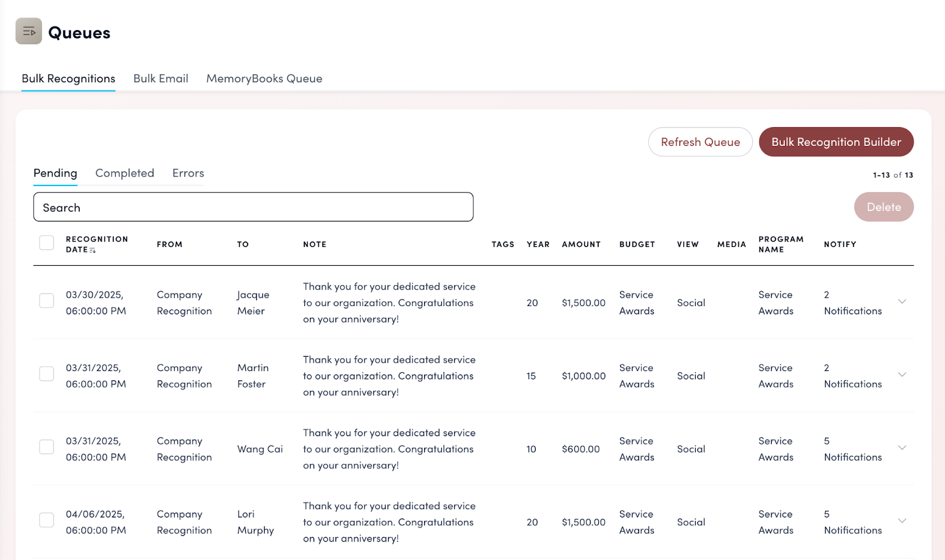The width and height of the screenshot is (945, 560).
Task: Select the checkbox for Jacque Meier's row
Action: click(47, 301)
